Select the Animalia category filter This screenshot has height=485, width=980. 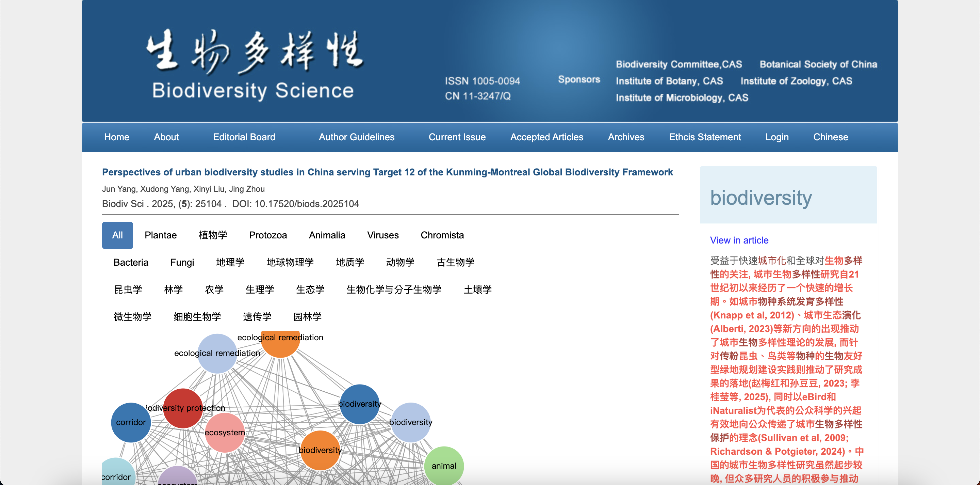pyautogui.click(x=327, y=235)
